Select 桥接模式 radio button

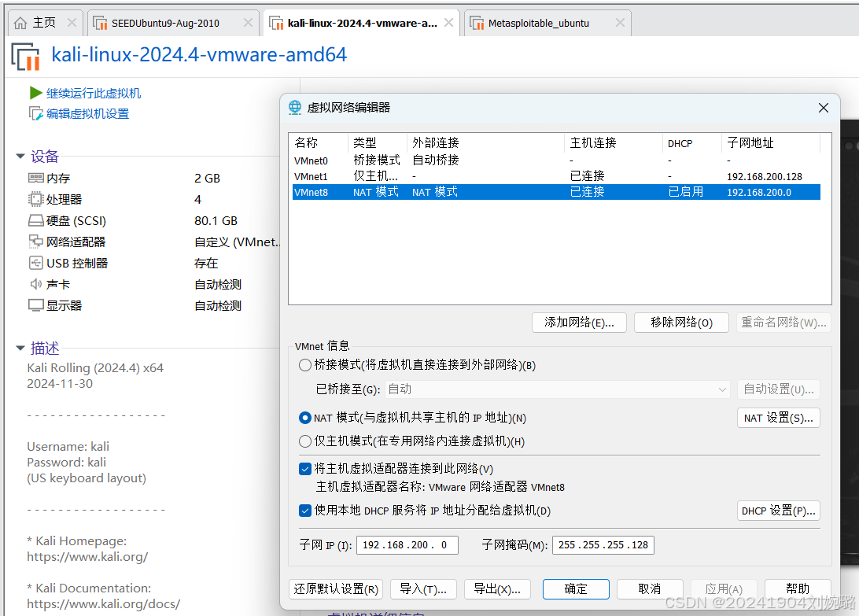pos(305,365)
